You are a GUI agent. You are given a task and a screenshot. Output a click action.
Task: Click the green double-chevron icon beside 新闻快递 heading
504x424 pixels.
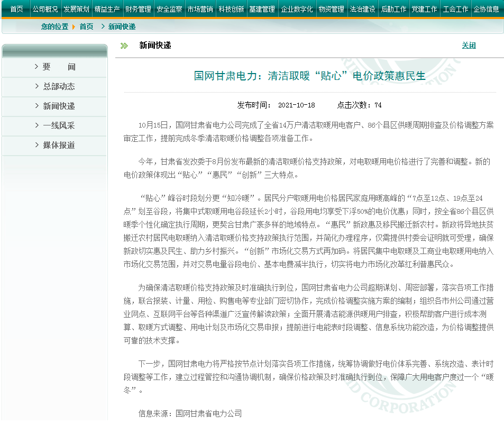124,46
